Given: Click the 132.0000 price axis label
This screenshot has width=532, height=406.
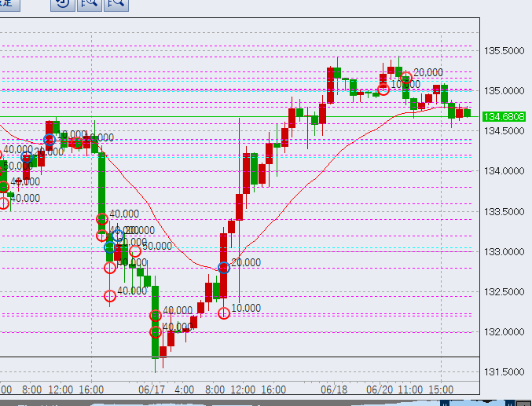Looking at the screenshot, I should point(504,331).
